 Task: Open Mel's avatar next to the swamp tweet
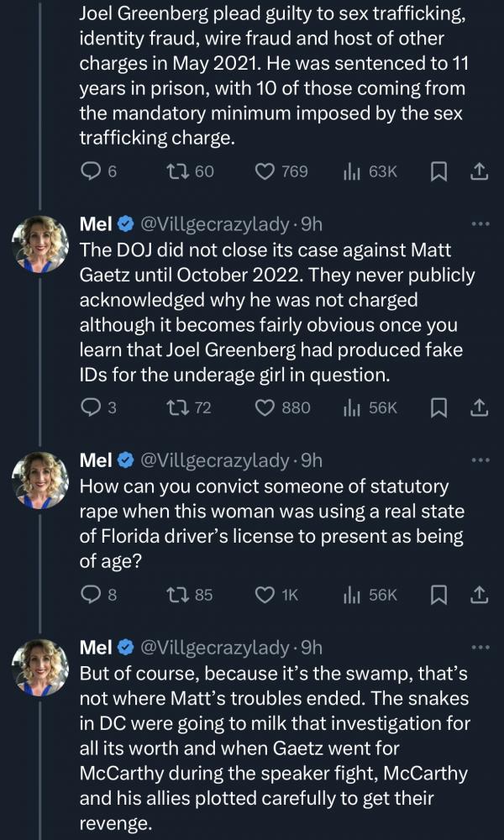(40, 668)
